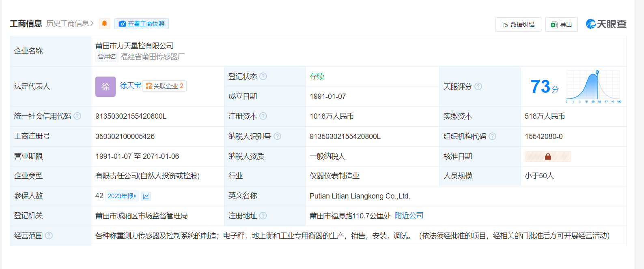Select English name Putian Litian Liangkong Co.,Ltd.
Screen dimensions: 644x269
pyautogui.click(x=360, y=196)
